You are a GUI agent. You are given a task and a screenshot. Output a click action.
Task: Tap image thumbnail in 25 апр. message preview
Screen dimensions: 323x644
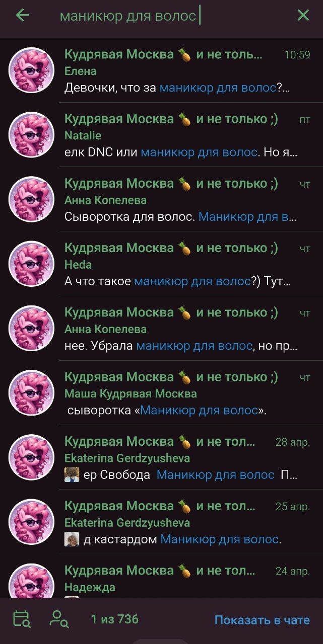(72, 539)
